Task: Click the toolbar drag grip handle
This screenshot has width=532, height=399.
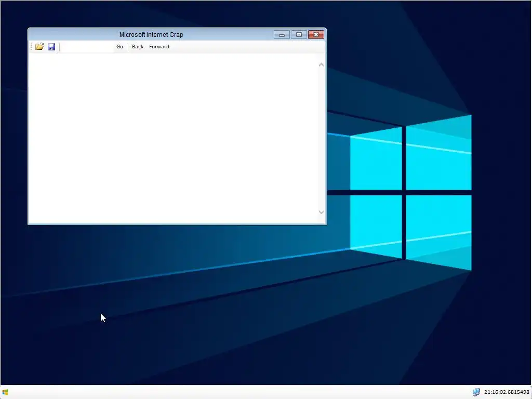Action: 31,46
